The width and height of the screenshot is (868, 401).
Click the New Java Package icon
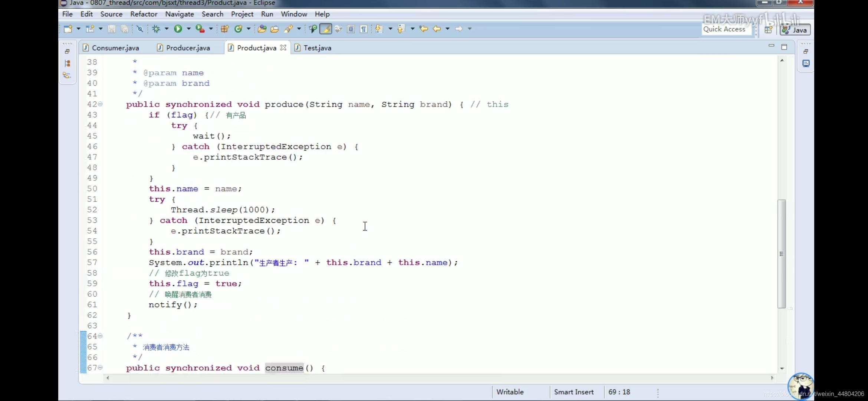click(224, 29)
